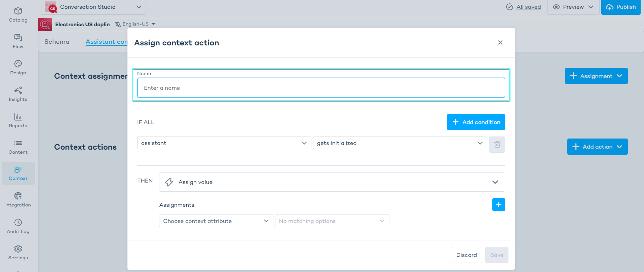The width and height of the screenshot is (644, 272).
Task: Switch to the Assistant context tab
Action: [107, 42]
